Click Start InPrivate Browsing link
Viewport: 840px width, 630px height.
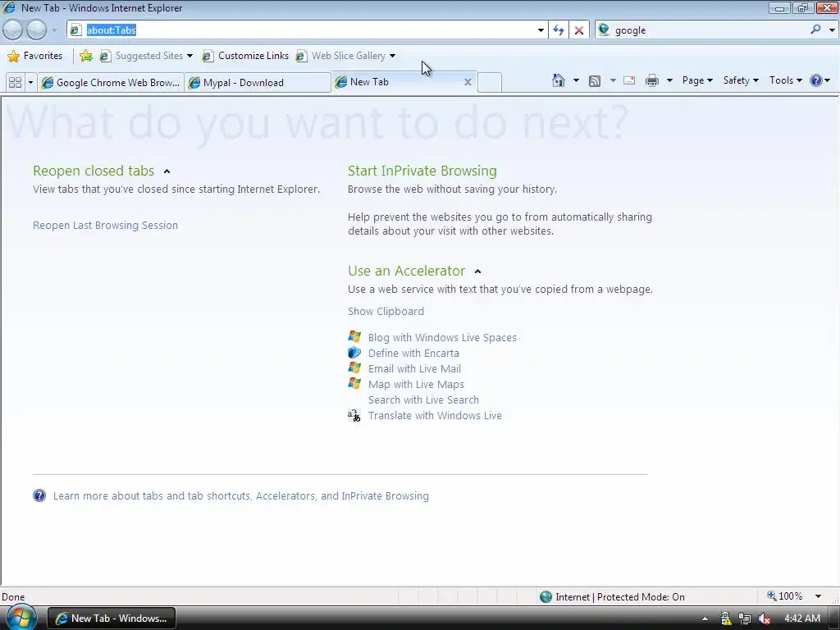(422, 171)
